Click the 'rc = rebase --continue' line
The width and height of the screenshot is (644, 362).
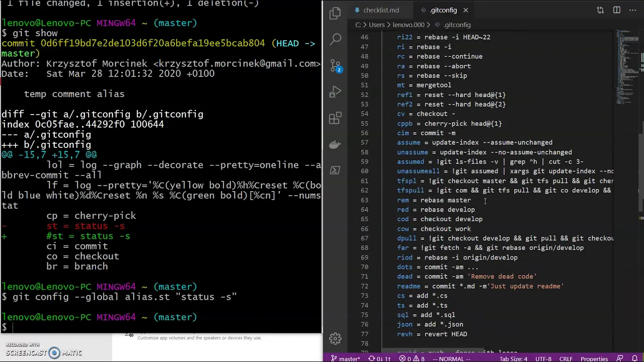(439, 56)
